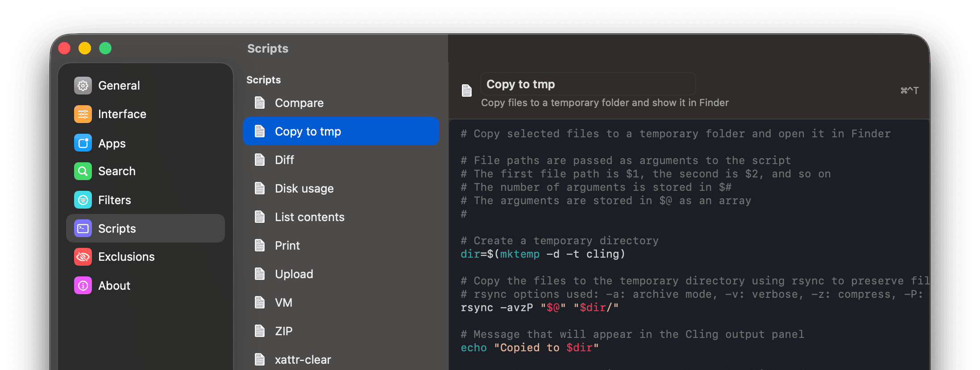Open the About section

pos(145,285)
